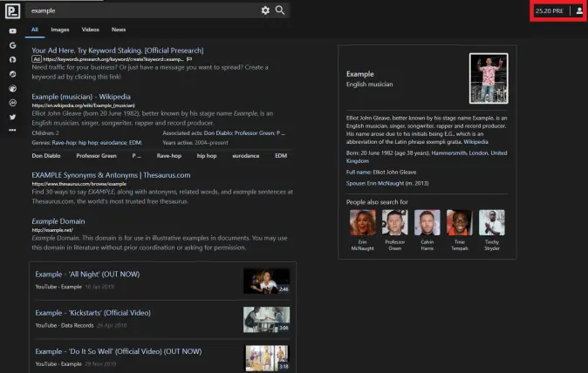The height and width of the screenshot is (373, 588).
Task: Click the 'Erin McNaught' spouse link
Action: [386, 184]
